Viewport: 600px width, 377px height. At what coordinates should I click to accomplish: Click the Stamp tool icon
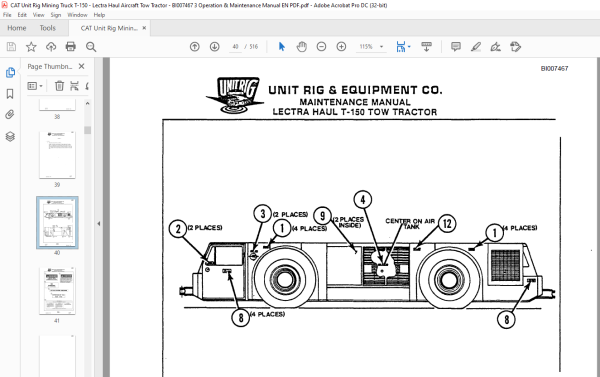pyautogui.click(x=515, y=47)
